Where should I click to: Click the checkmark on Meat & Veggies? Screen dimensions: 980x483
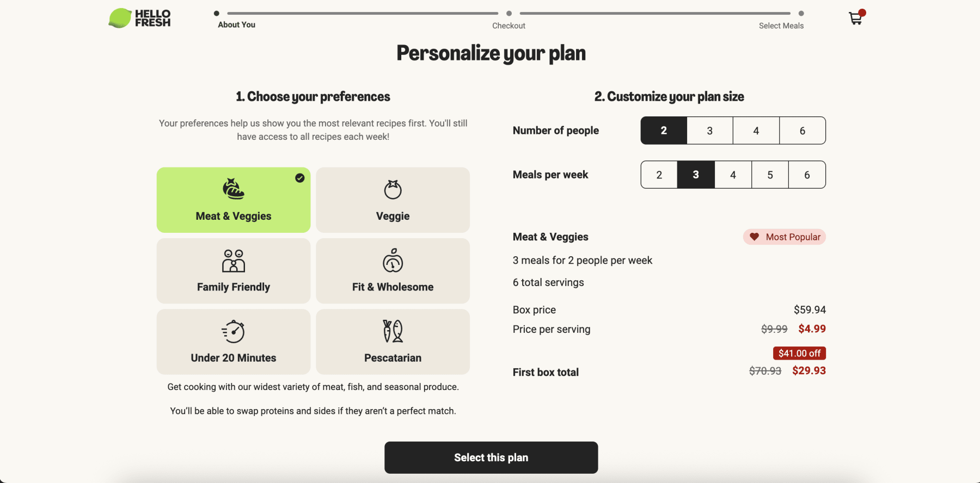[x=299, y=177]
